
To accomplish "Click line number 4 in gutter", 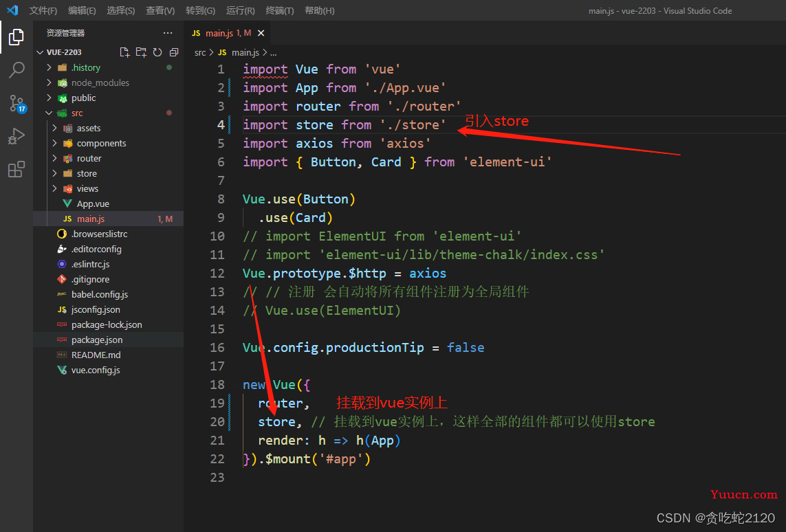I will pos(221,124).
